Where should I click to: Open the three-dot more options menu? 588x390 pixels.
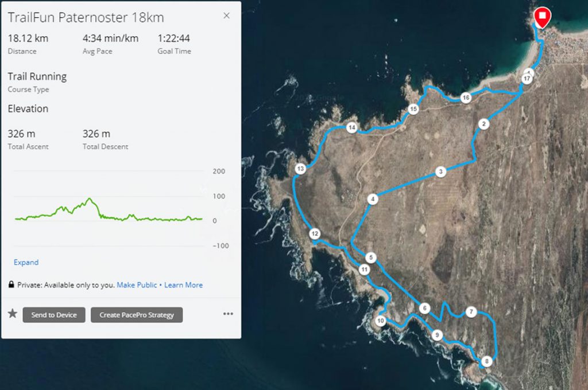pyautogui.click(x=228, y=314)
